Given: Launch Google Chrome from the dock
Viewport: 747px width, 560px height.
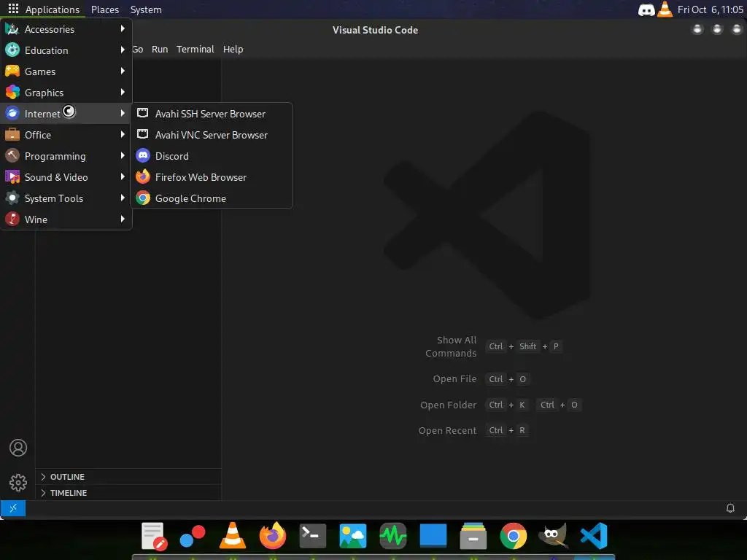Looking at the screenshot, I should coord(513,536).
